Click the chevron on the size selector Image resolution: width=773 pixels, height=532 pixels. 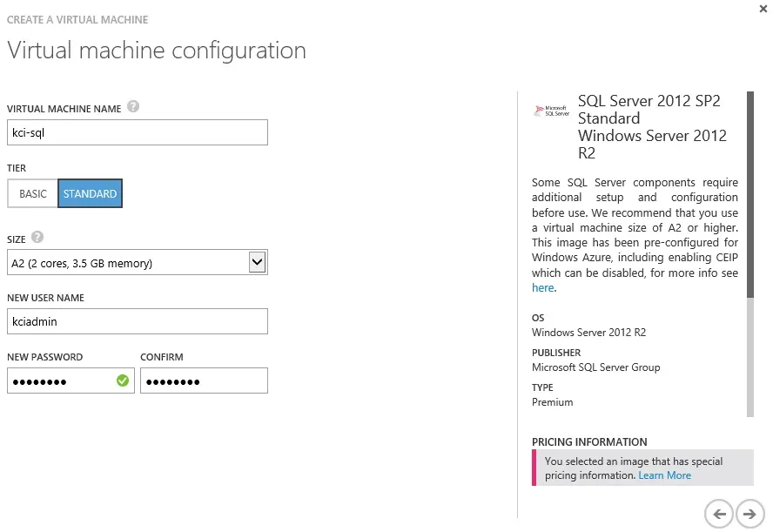point(257,261)
